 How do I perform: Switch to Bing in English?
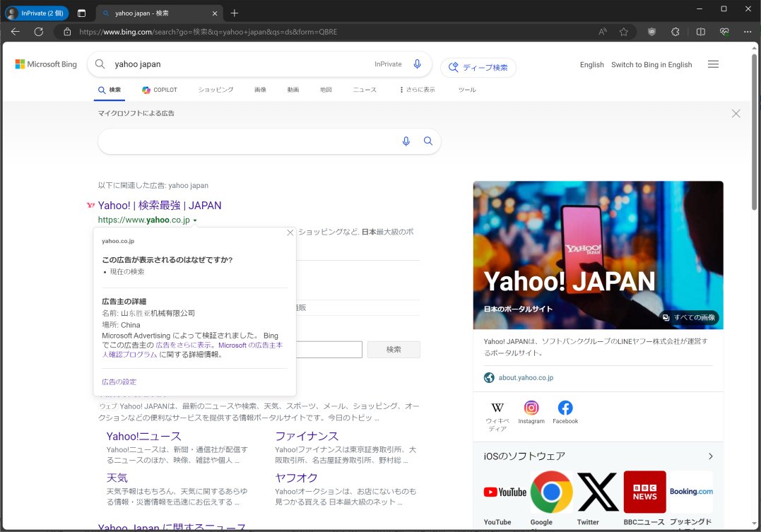[651, 64]
